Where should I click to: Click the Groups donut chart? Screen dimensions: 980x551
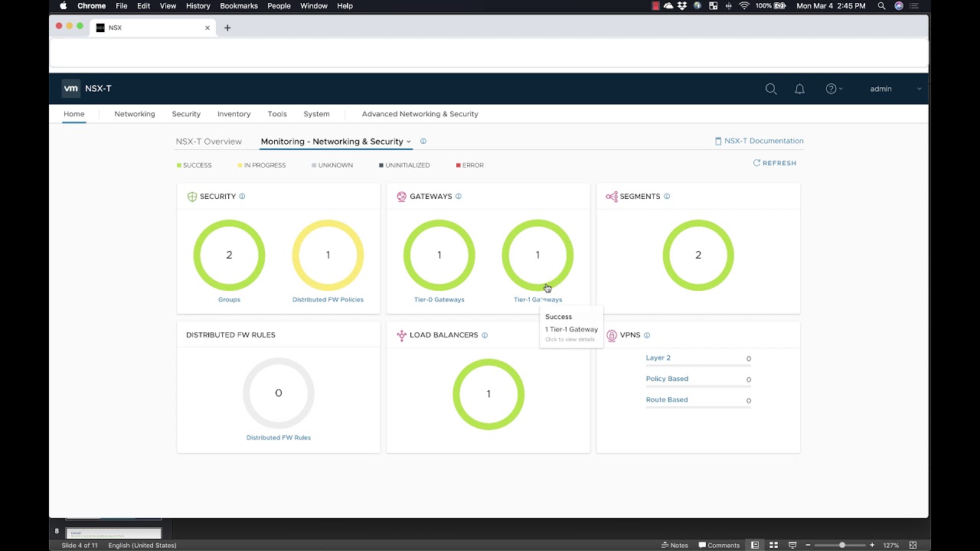click(x=229, y=256)
